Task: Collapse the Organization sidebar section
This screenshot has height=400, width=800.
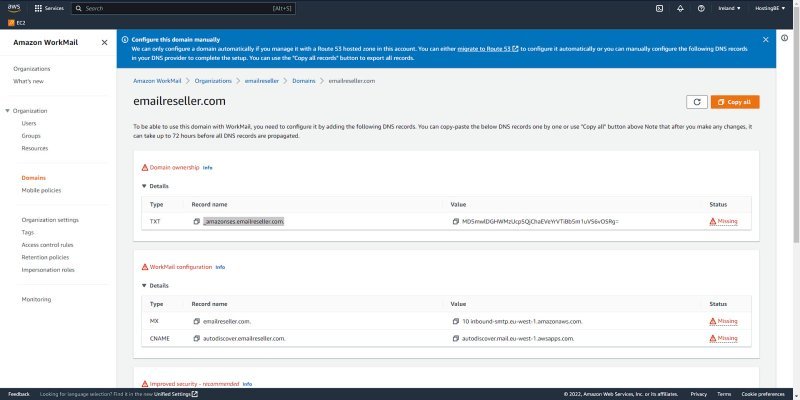Action: tap(8, 111)
